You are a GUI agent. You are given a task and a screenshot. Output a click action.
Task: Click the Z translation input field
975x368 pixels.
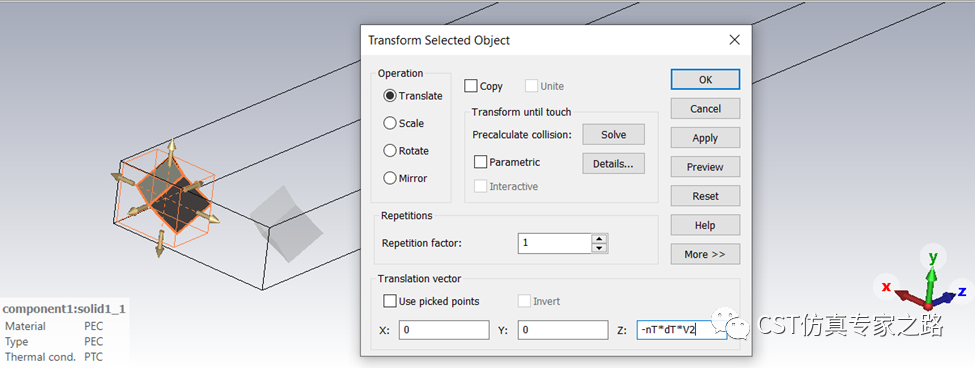(x=682, y=330)
